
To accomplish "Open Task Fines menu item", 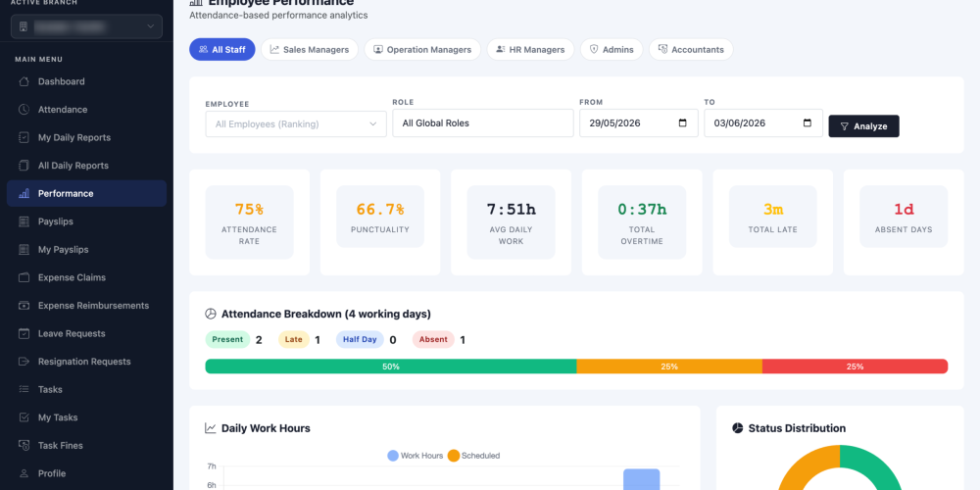I will click(86, 446).
